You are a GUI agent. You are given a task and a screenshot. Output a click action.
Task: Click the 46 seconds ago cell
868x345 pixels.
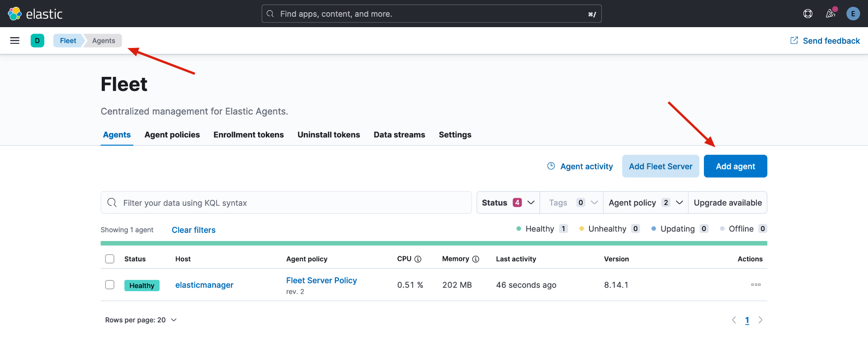pyautogui.click(x=526, y=285)
